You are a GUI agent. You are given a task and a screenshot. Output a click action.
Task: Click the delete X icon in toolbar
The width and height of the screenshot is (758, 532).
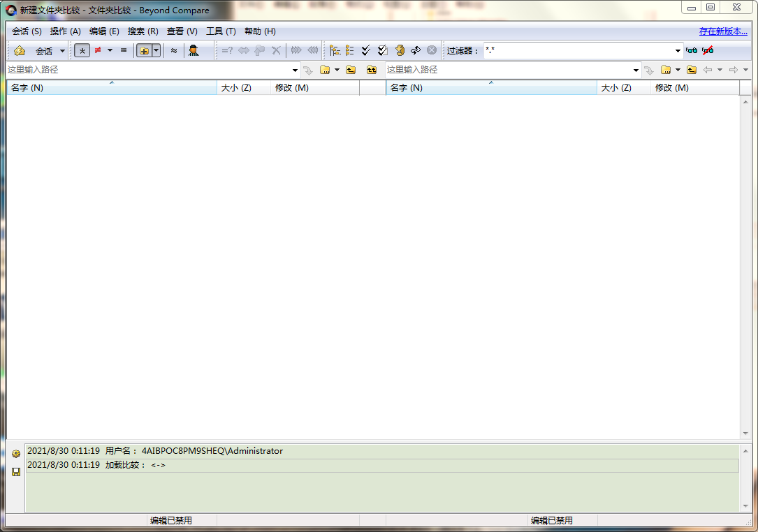276,50
